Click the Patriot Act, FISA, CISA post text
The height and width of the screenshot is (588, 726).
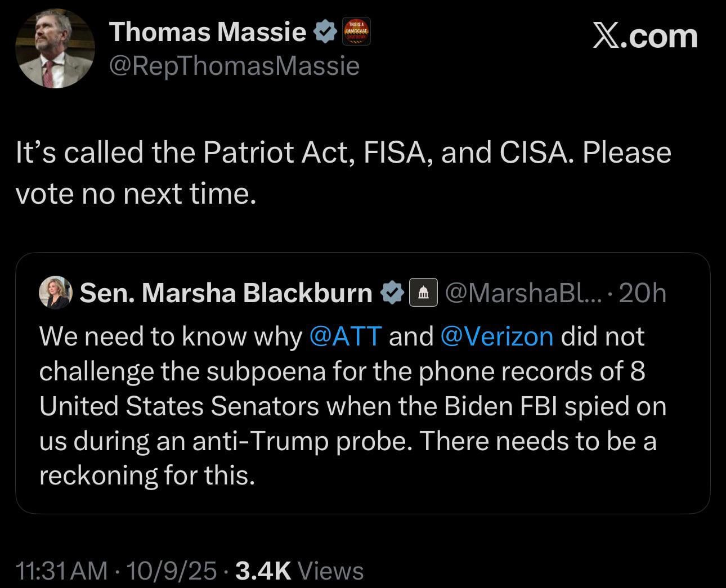(x=343, y=173)
